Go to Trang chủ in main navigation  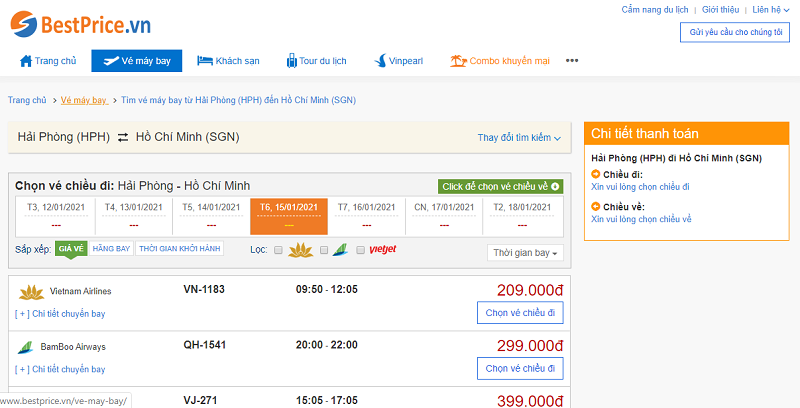point(48,61)
